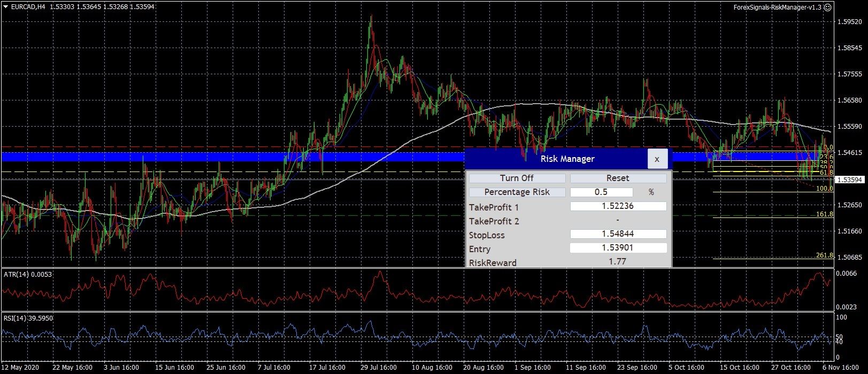
Task: Click the Fibonacci 100.0 level label
Action: tap(825, 189)
